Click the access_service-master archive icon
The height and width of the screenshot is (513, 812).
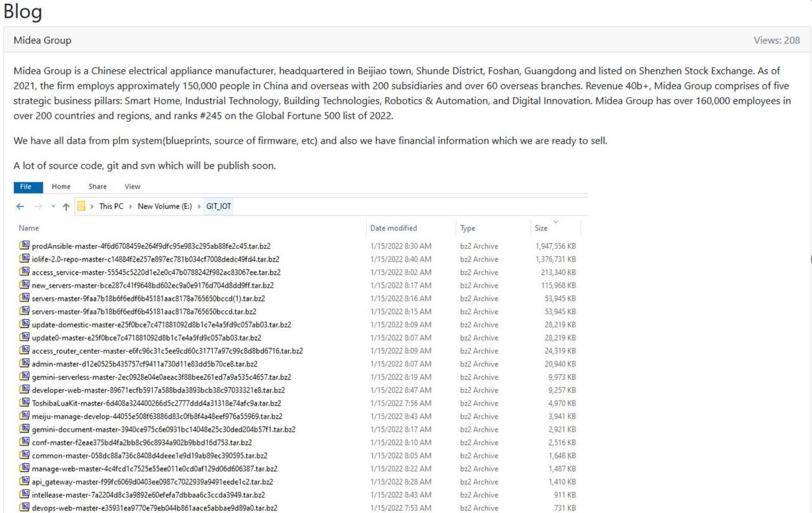[x=25, y=272]
